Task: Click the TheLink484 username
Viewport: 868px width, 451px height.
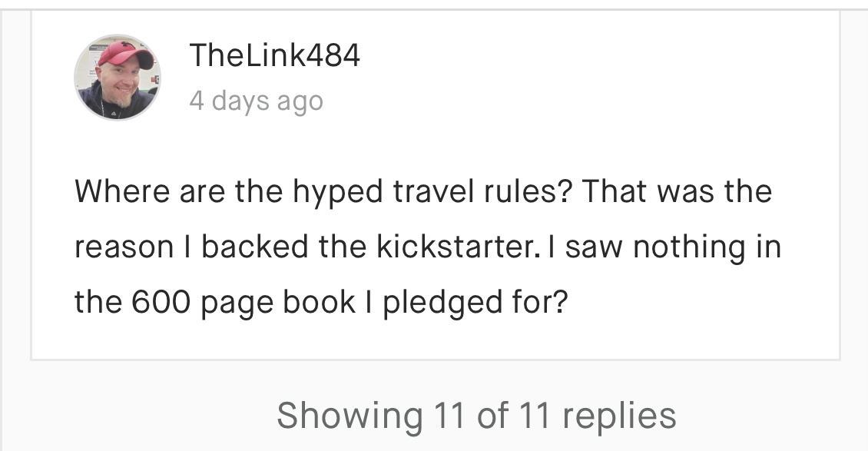Action: point(274,55)
